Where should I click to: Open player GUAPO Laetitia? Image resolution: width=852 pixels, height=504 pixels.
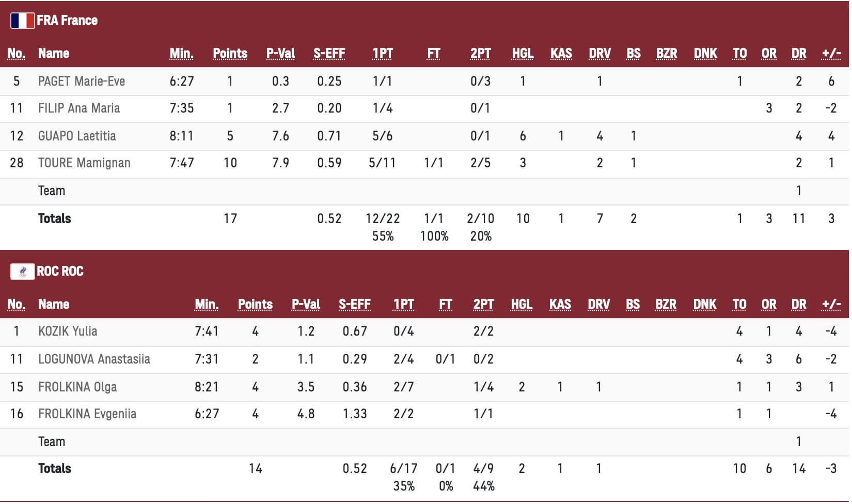coord(77,136)
